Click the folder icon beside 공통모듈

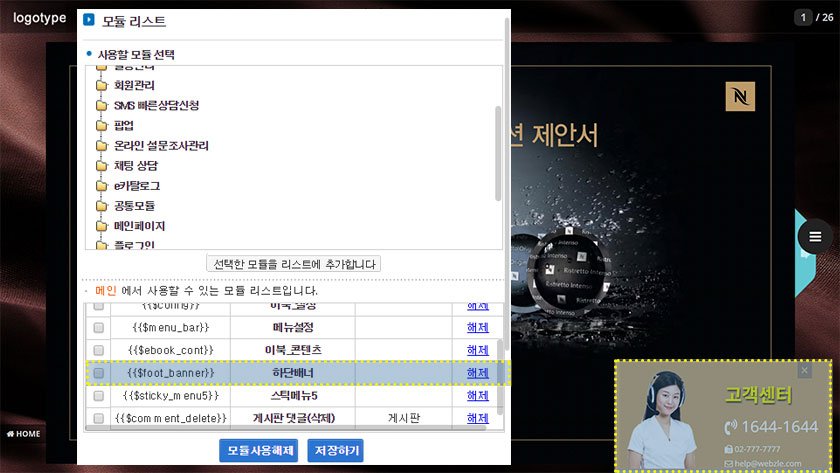[101, 206]
